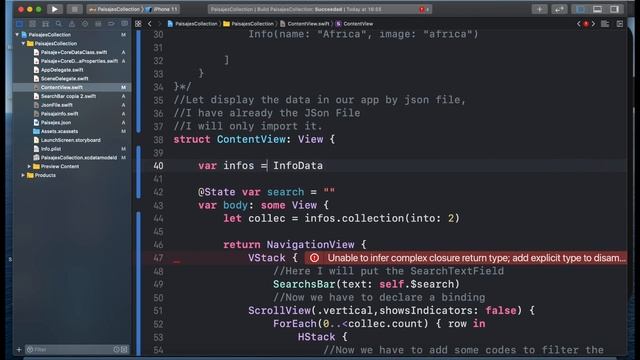Toggle the Debug area visibility
This screenshot has width=640, height=360.
coord(597,9)
